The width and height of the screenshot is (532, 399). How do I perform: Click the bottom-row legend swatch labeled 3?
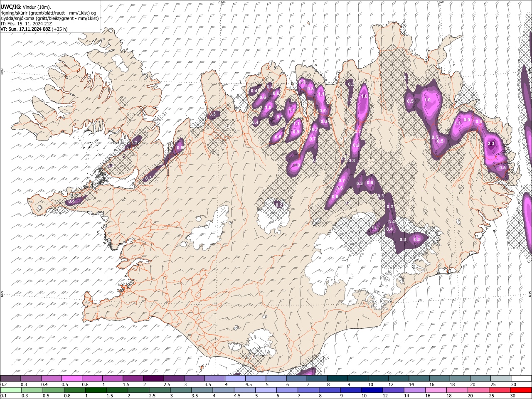(x=181, y=390)
